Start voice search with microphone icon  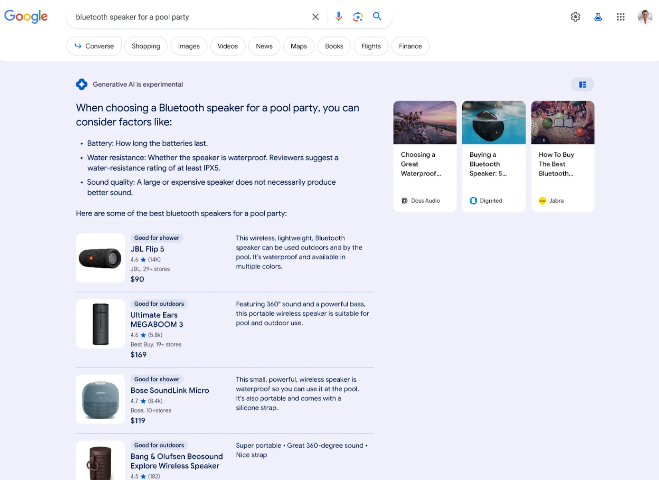pos(339,17)
